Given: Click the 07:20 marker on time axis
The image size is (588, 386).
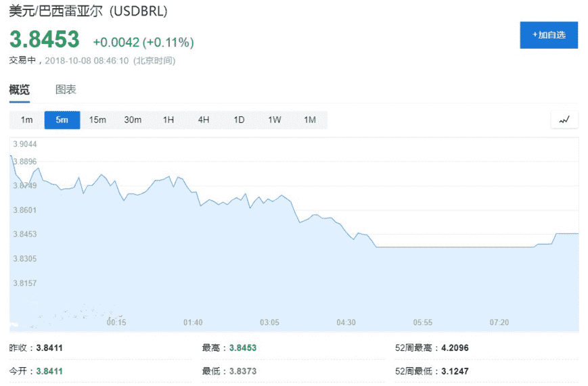Looking at the screenshot, I should 499,322.
